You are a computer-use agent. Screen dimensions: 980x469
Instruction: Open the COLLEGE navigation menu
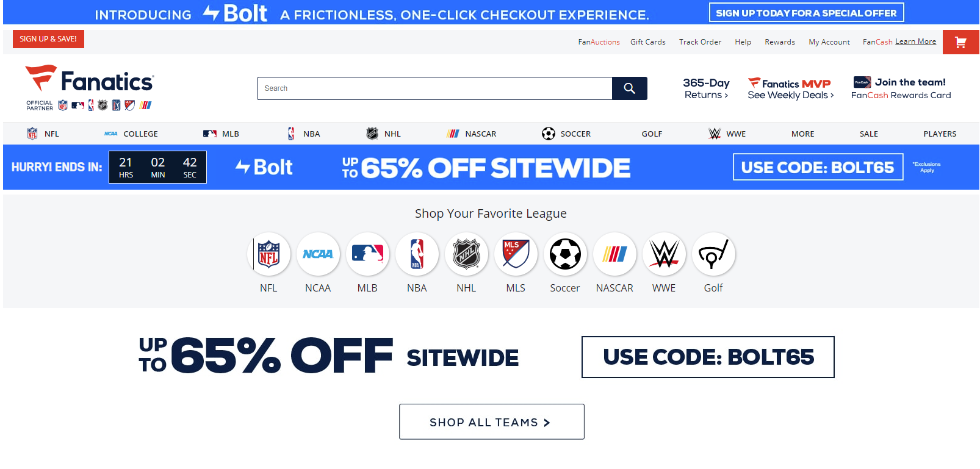pos(140,134)
